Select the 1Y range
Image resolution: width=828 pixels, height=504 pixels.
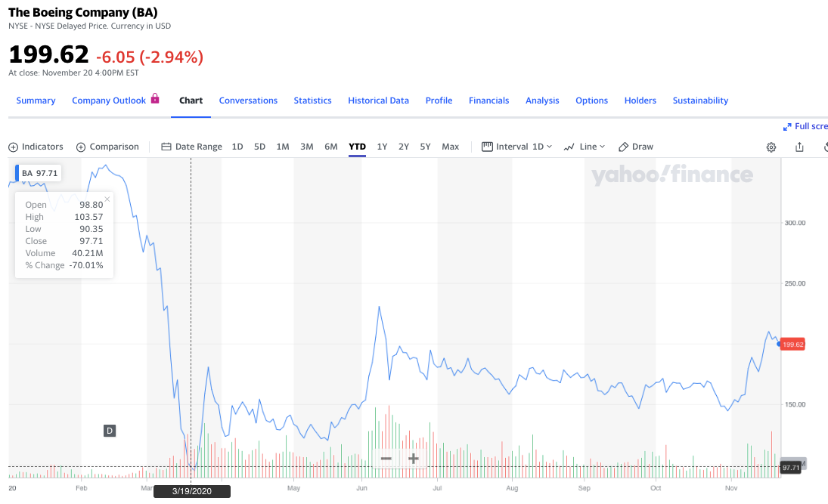tap(383, 147)
